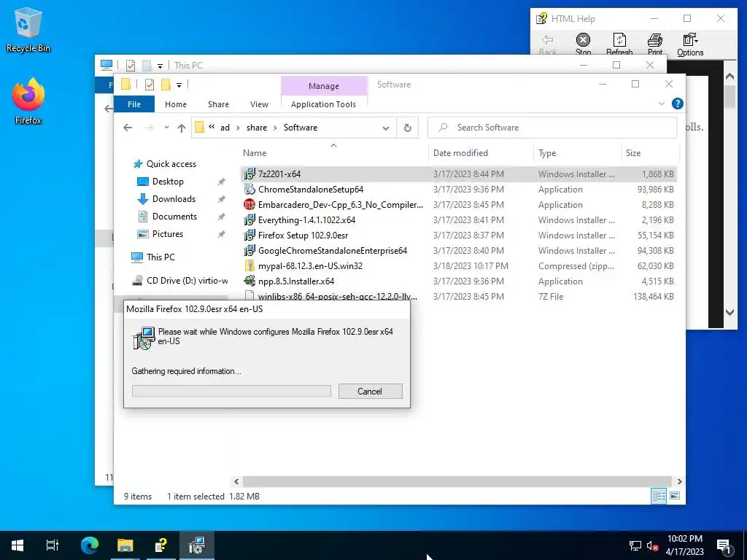
Task: Open the View ribbon tab
Action: pyautogui.click(x=259, y=104)
